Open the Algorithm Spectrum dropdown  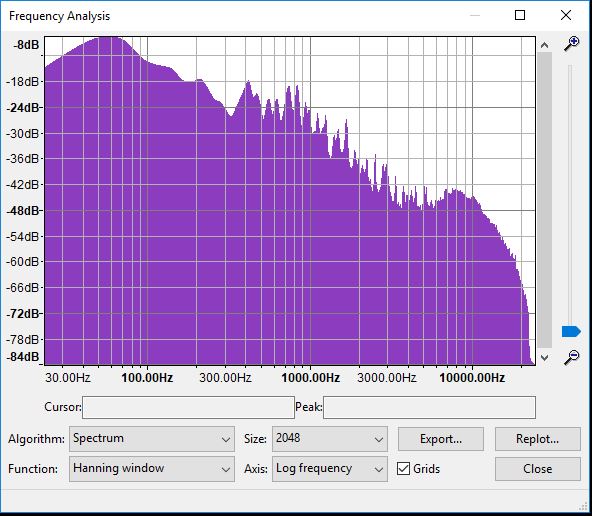[x=152, y=439]
